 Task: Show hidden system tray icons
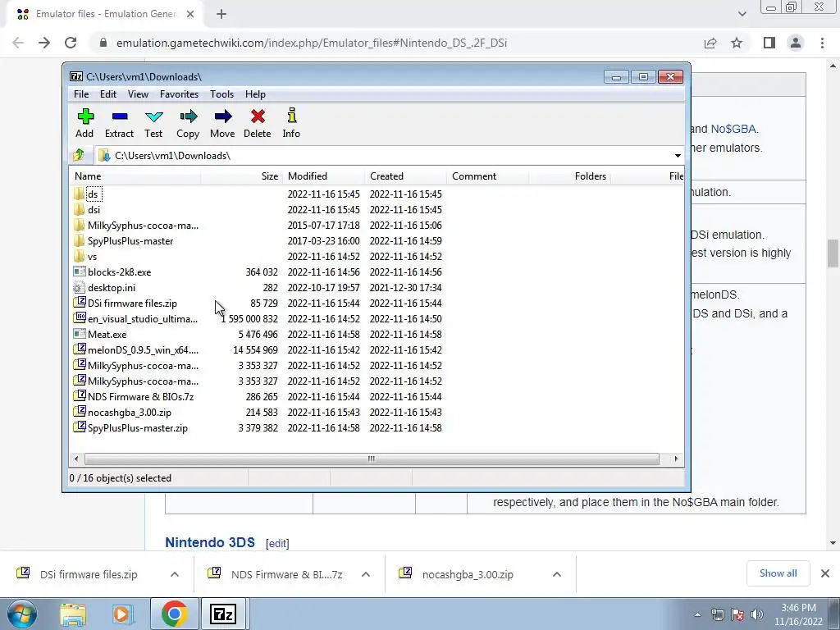pyautogui.click(x=697, y=614)
